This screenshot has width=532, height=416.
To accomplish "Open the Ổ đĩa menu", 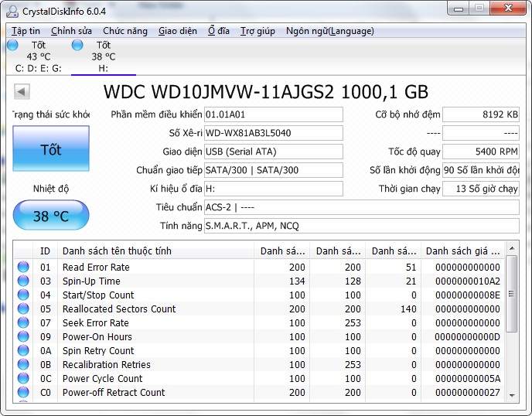I will click(219, 31).
